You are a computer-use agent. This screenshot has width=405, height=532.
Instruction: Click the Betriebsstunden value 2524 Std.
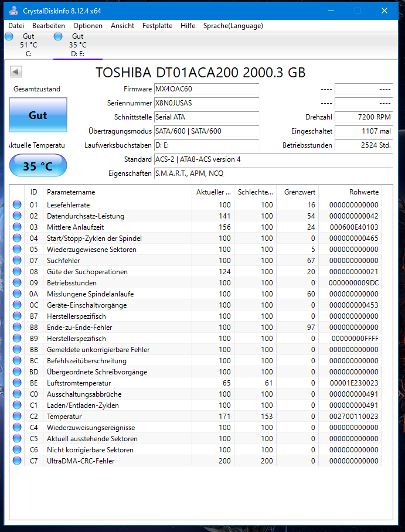tap(364, 145)
